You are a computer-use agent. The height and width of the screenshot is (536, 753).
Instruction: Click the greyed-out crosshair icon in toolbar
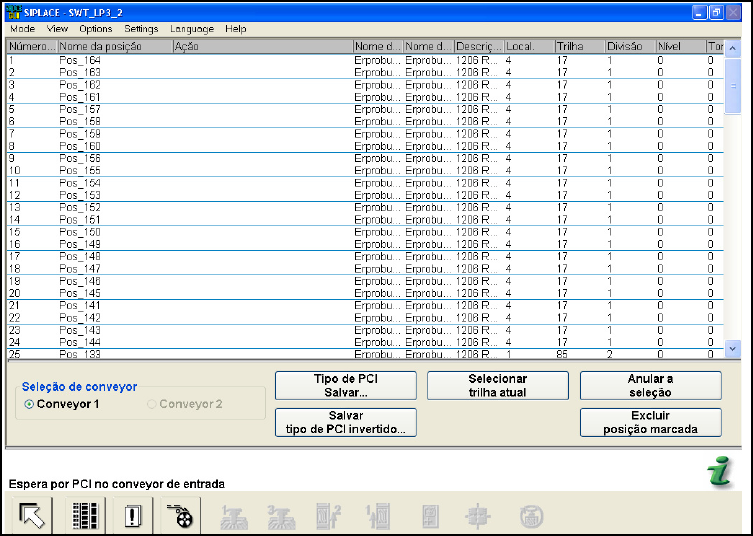[x=480, y=516]
